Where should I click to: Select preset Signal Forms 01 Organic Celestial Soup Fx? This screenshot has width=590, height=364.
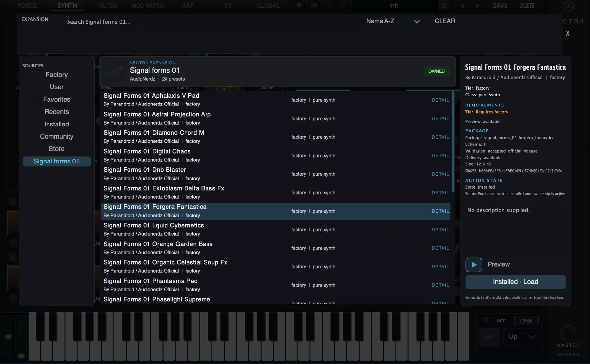pos(276,266)
